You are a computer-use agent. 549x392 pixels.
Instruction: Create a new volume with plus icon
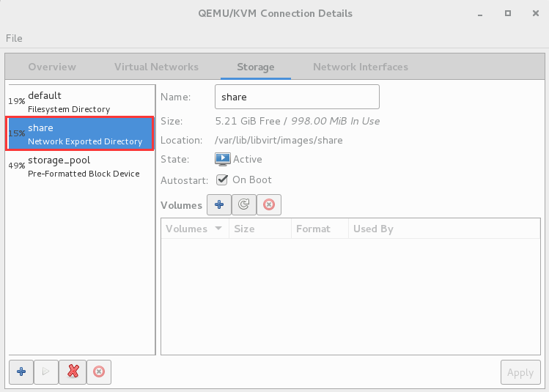pyautogui.click(x=219, y=204)
